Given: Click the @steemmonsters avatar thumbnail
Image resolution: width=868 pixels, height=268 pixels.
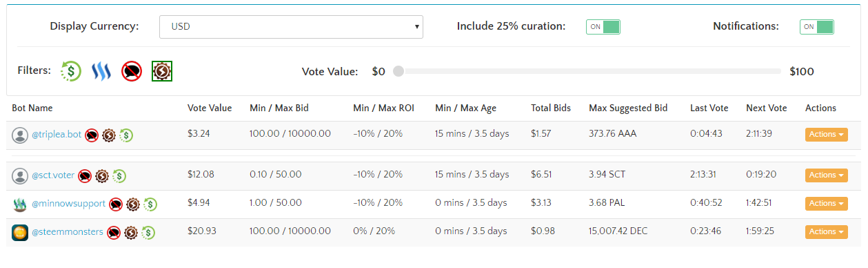Looking at the screenshot, I should pos(20,233).
